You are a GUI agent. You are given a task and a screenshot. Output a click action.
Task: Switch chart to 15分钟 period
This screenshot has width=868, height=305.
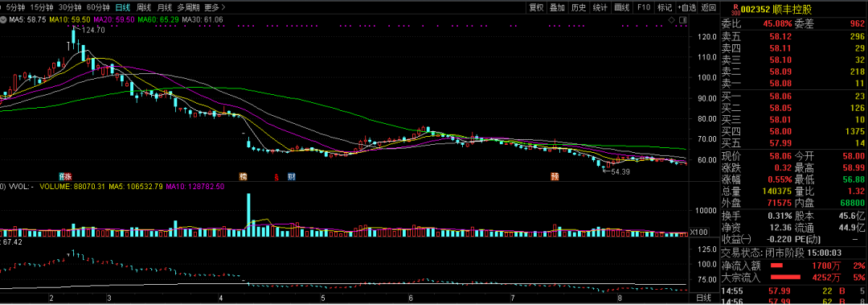pos(42,7)
